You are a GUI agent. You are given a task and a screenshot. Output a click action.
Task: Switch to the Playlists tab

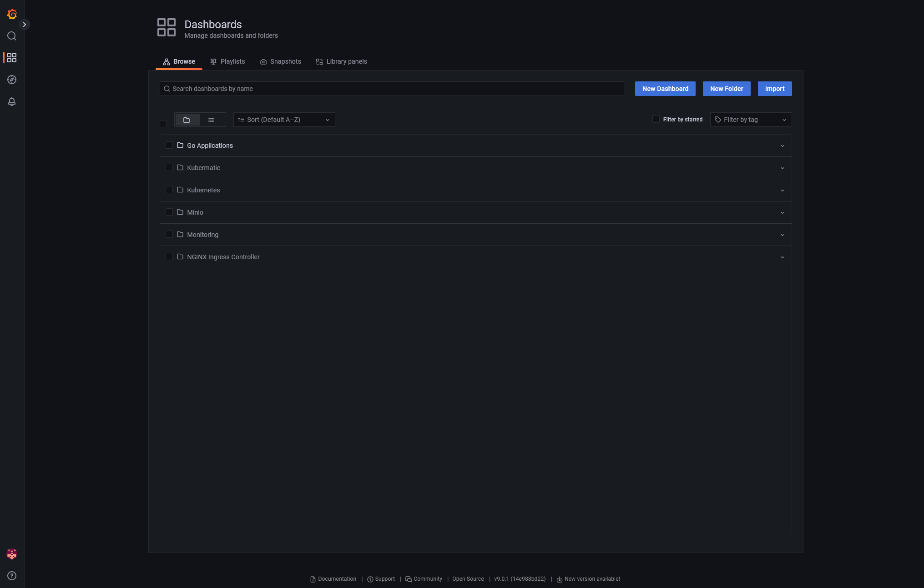click(x=232, y=61)
